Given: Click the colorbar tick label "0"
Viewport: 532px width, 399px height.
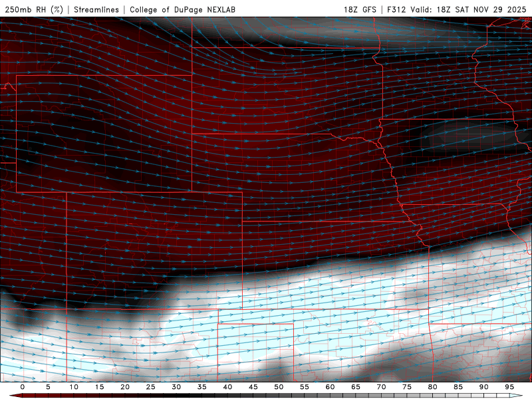Looking at the screenshot, I should click(23, 387).
